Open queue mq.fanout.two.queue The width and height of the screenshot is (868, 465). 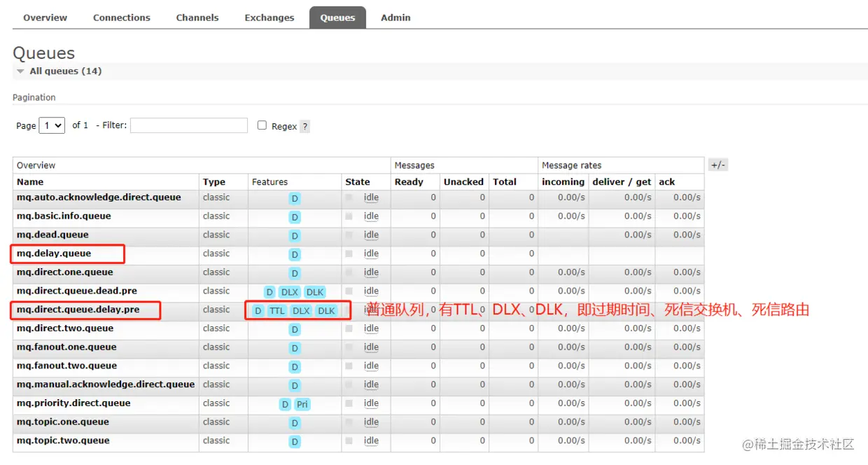pyautogui.click(x=66, y=366)
